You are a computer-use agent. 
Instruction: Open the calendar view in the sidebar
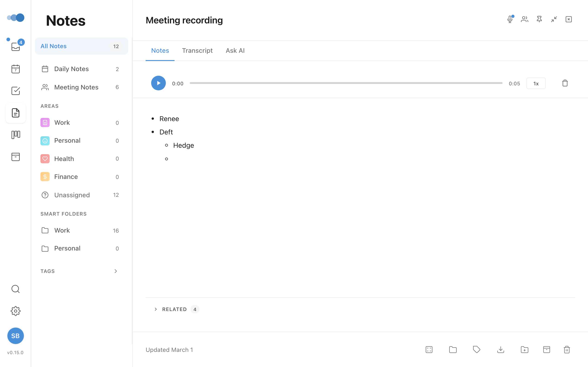point(15,69)
